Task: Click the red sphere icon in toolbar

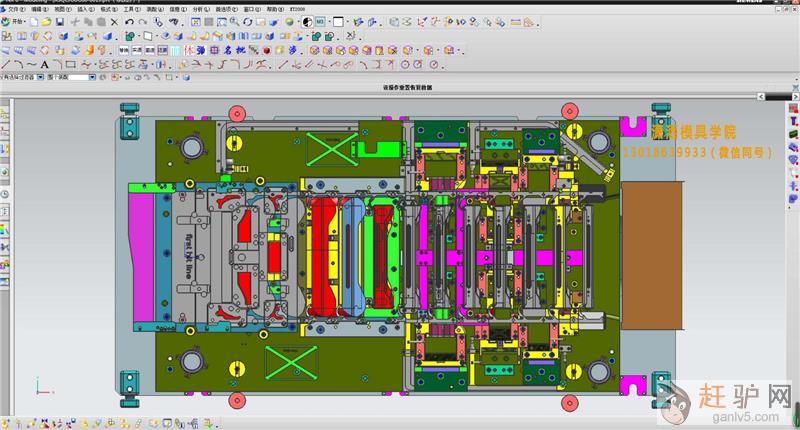Action: 267,50
